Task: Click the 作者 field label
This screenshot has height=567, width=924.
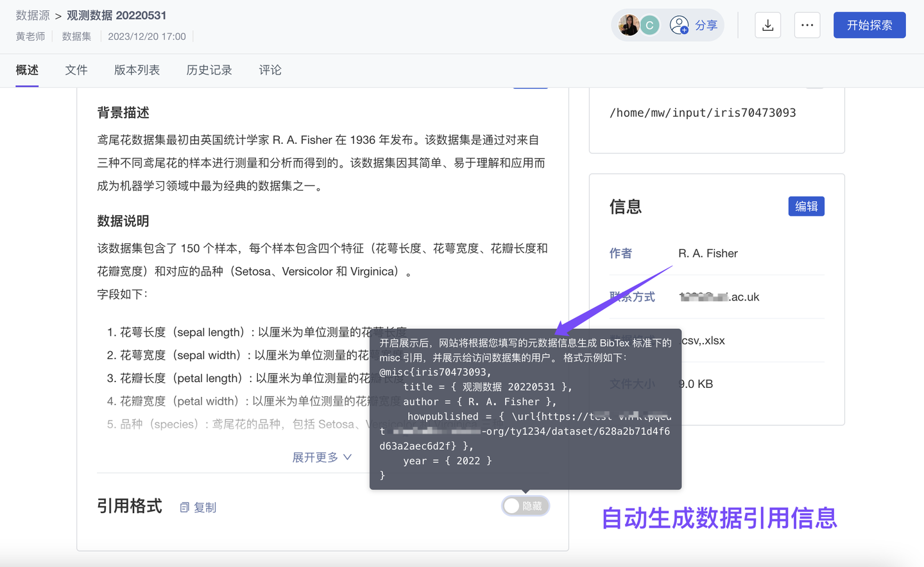Action: (x=620, y=253)
